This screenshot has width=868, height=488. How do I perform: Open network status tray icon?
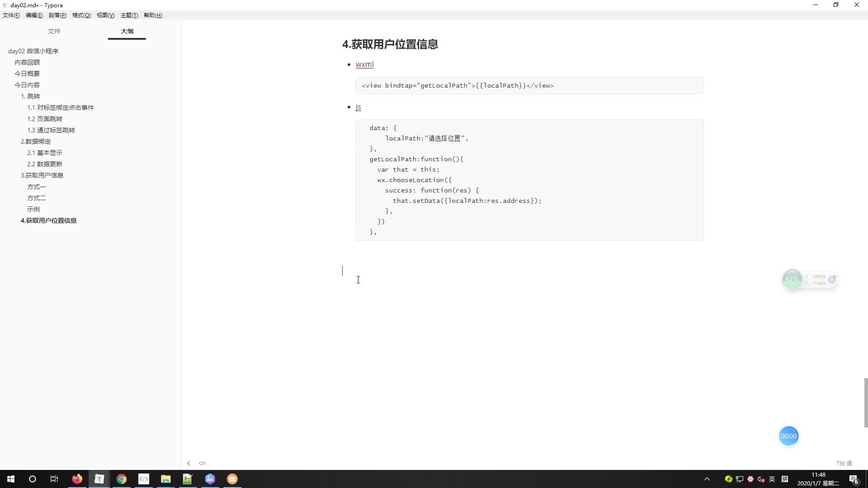coord(740,479)
